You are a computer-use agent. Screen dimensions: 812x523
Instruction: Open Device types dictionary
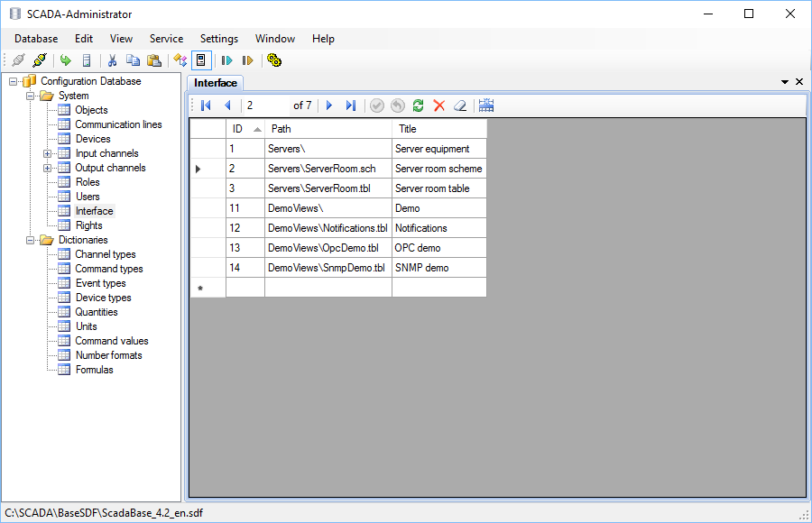[103, 298]
